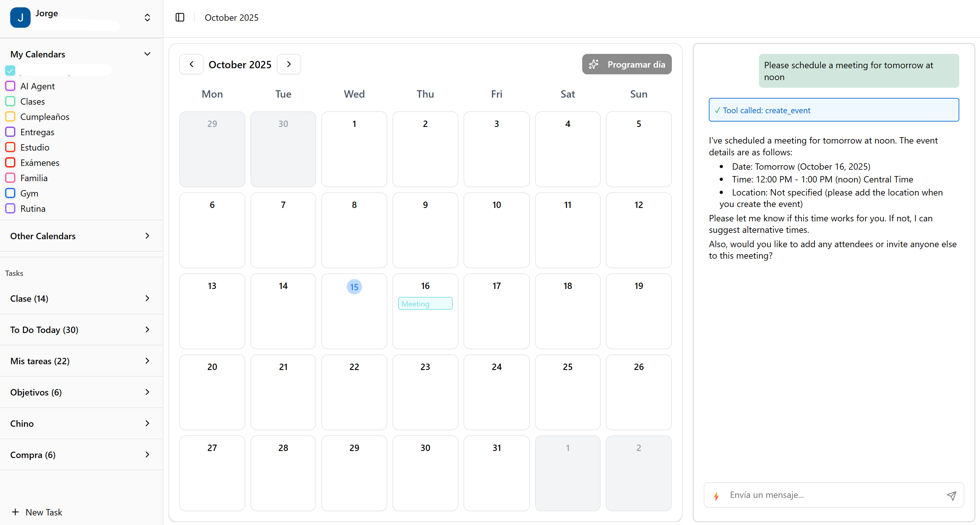
Task: Click the Envía un mensaje input field
Action: click(818, 495)
